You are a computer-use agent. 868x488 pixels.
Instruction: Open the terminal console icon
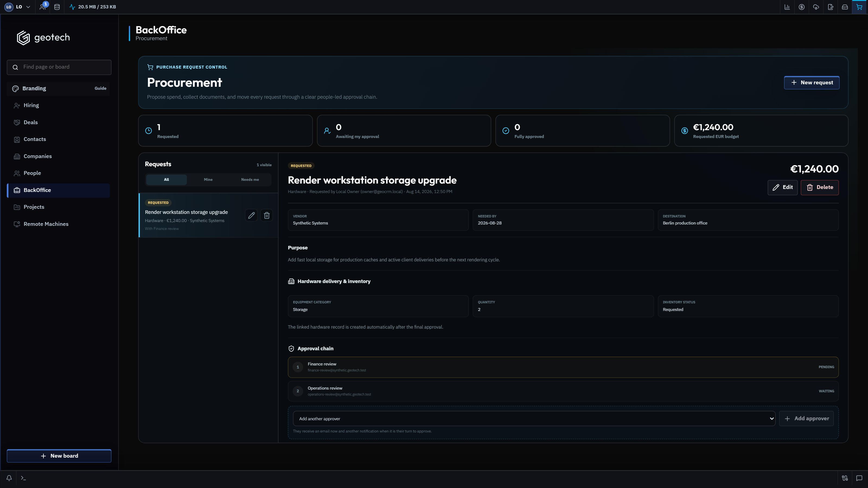[x=23, y=478]
